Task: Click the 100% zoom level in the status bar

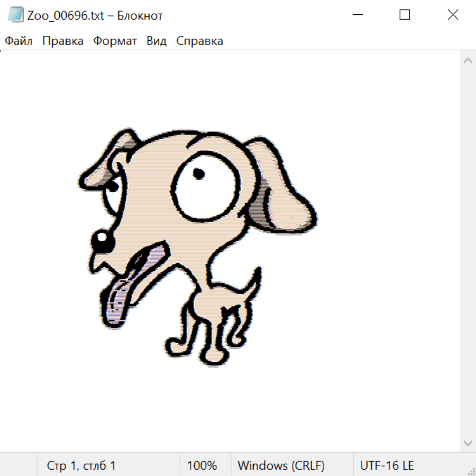Action: (x=202, y=466)
